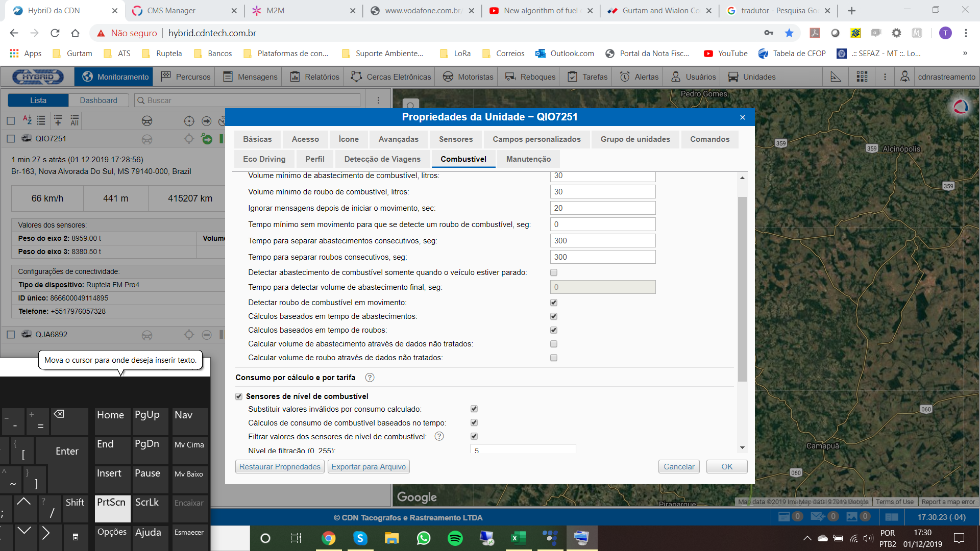Open the apps grid icon in the top bar
The height and width of the screenshot is (551, 980).
point(862,77)
